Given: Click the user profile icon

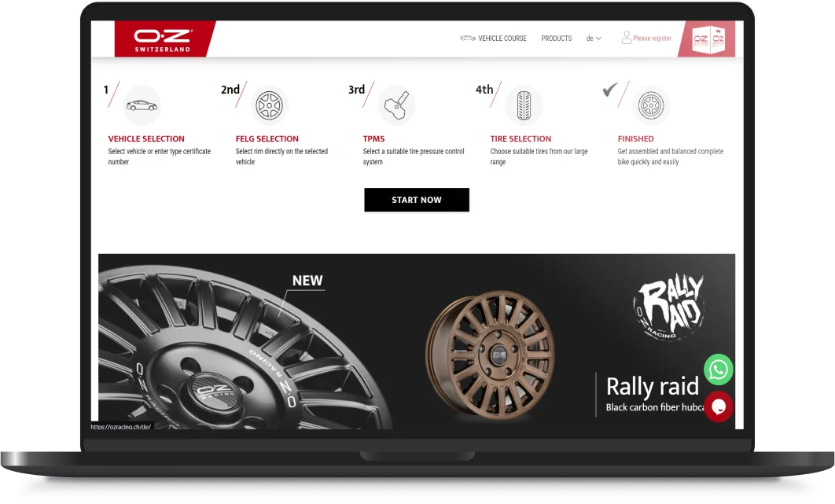Looking at the screenshot, I should (x=626, y=38).
